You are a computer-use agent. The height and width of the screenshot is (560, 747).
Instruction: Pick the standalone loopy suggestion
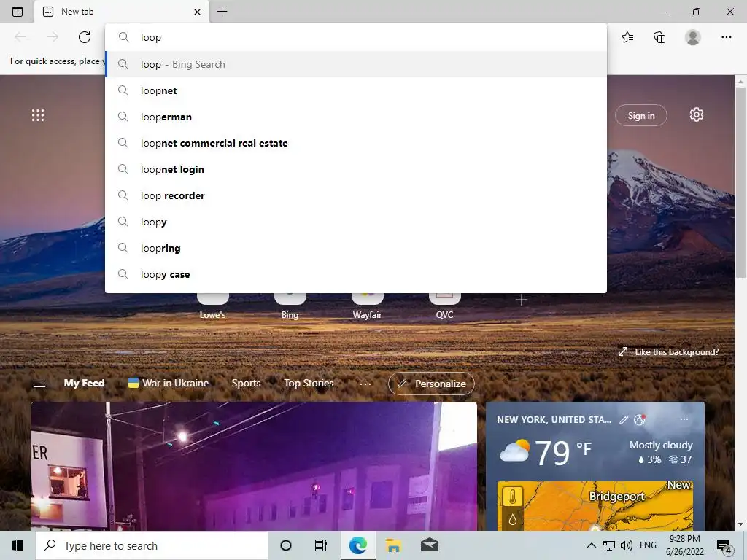click(356, 222)
